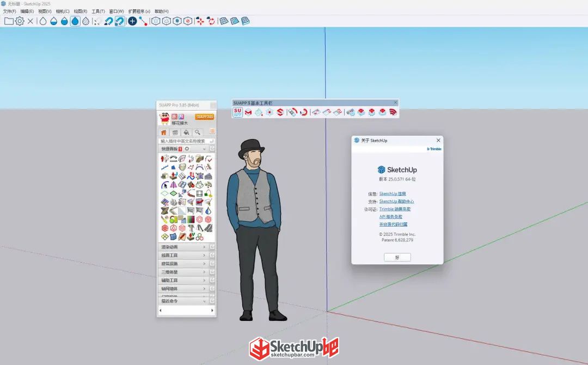588x365 pixels.
Task: Open the 快捷面板 gear settings
Action: tap(187, 149)
